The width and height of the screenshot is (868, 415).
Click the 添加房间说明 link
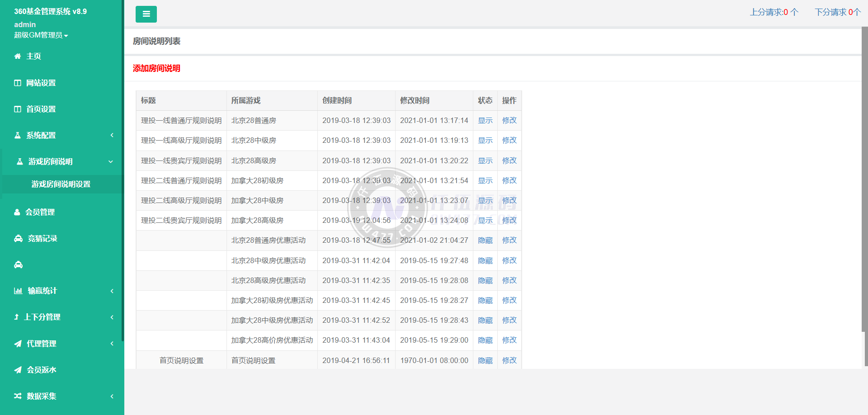[x=156, y=68]
